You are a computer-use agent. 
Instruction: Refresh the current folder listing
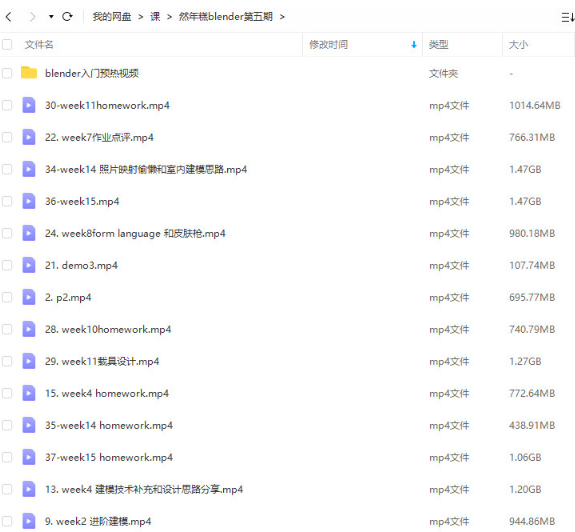[x=67, y=16]
